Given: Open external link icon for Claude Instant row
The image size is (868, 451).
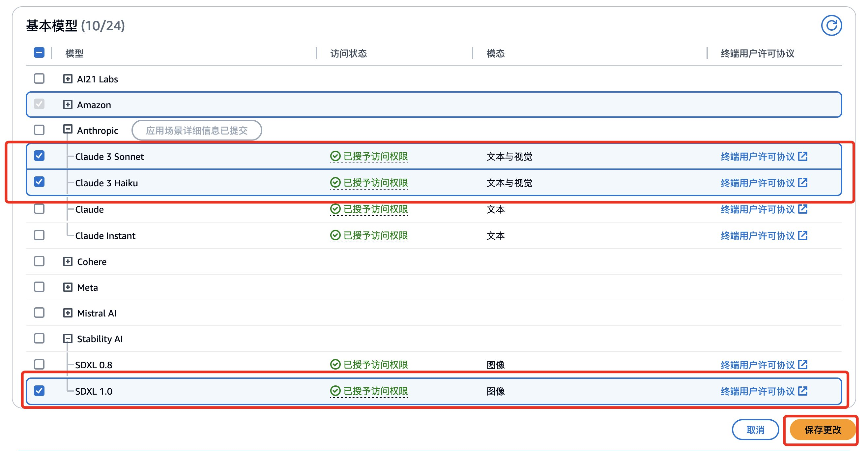Looking at the screenshot, I should click(803, 235).
